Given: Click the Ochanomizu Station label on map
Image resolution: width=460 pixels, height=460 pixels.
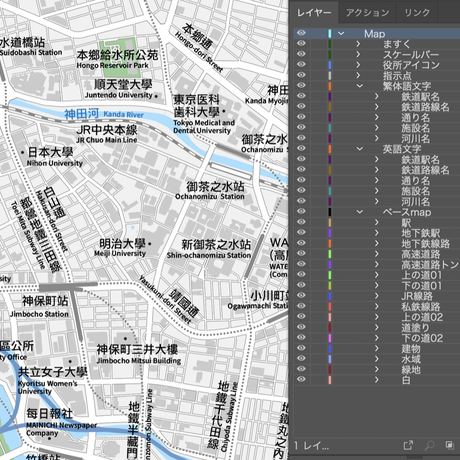Looking at the screenshot, I should click(210, 197).
